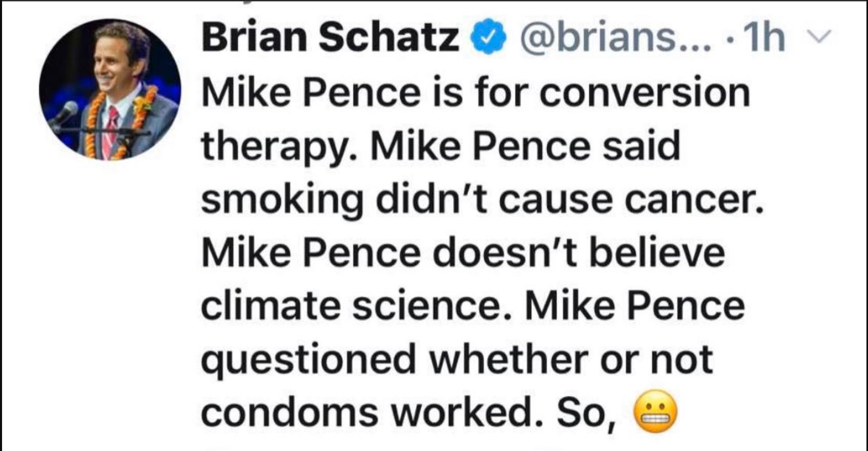Expand the tweet options chevron arrow
Screen dimensions: 868x451
tap(818, 36)
